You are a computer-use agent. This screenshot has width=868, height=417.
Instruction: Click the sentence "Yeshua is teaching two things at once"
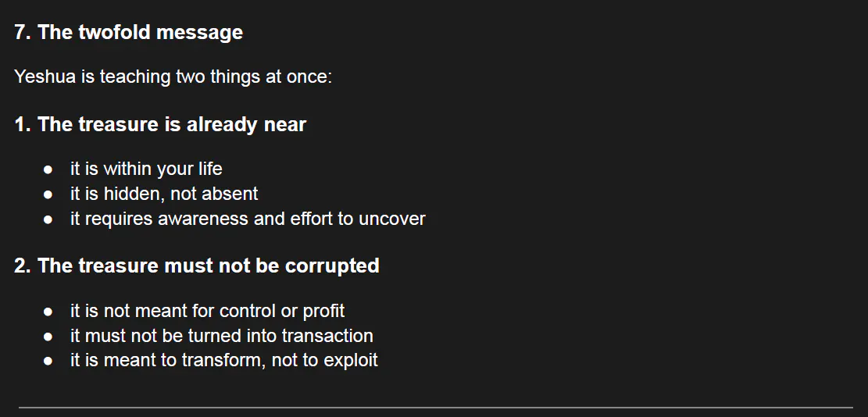tap(173, 77)
